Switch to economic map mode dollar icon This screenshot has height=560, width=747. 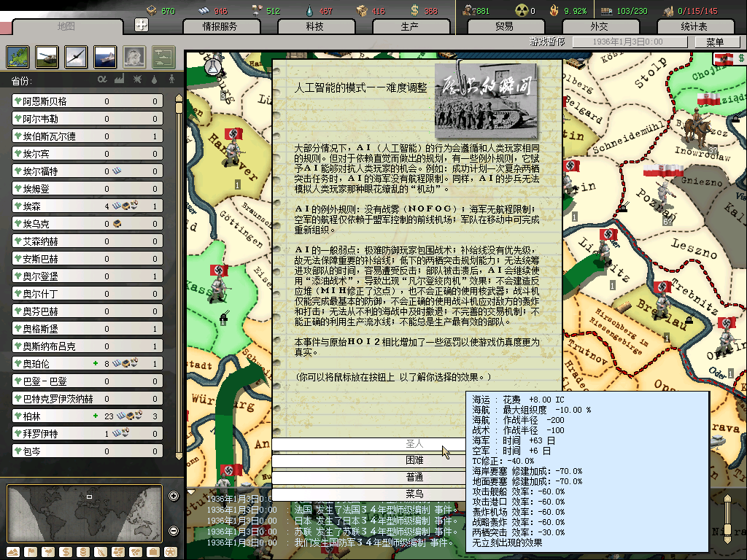click(65, 551)
